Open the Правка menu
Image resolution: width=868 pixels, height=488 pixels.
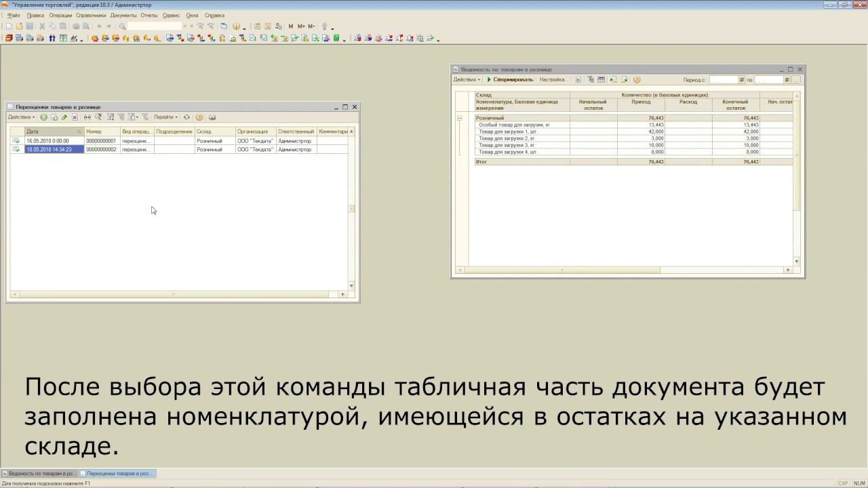[35, 15]
